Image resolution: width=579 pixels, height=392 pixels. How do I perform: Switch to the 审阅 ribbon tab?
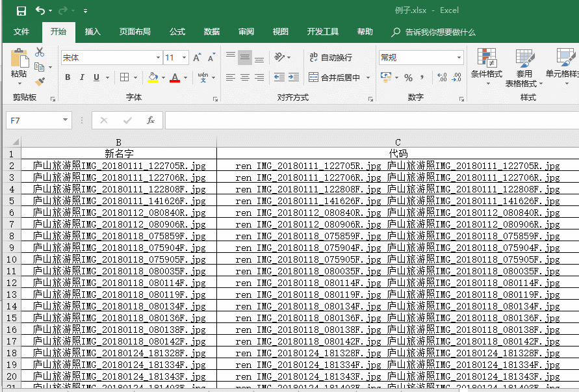click(x=246, y=32)
